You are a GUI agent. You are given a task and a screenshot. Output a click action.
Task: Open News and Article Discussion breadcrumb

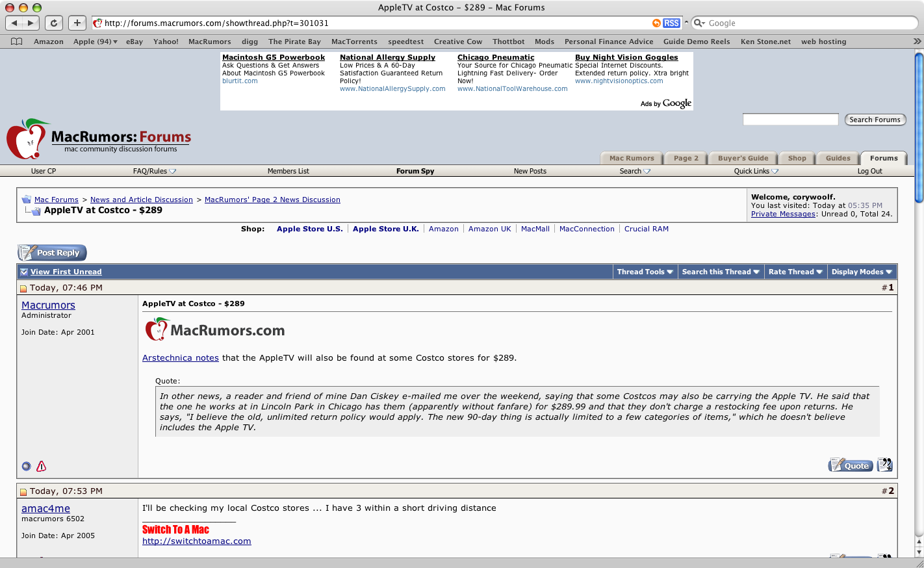point(142,200)
